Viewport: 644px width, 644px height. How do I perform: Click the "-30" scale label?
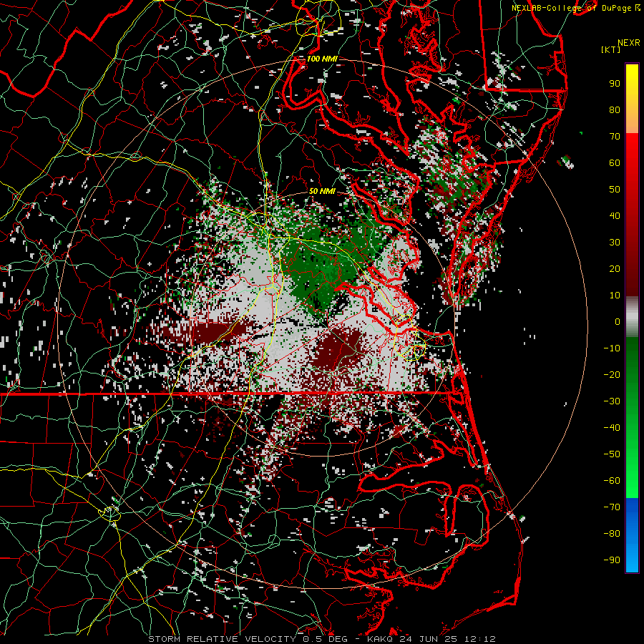[612, 401]
